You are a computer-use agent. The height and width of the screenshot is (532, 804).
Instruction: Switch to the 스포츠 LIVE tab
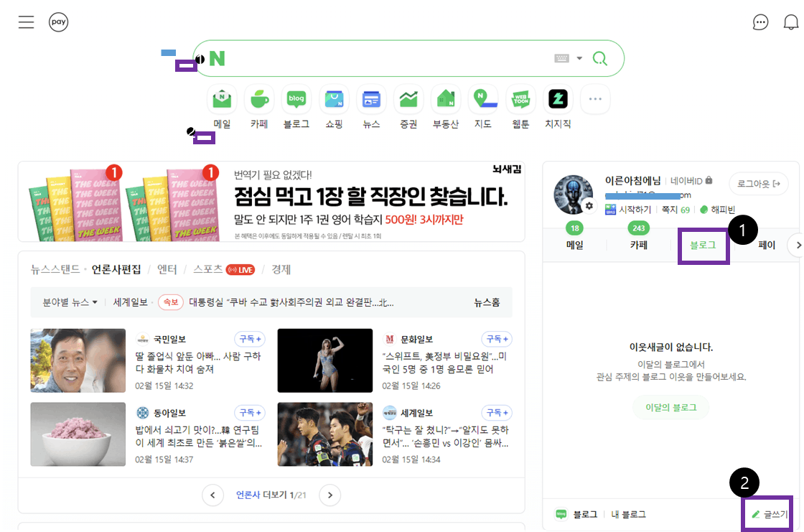click(223, 269)
